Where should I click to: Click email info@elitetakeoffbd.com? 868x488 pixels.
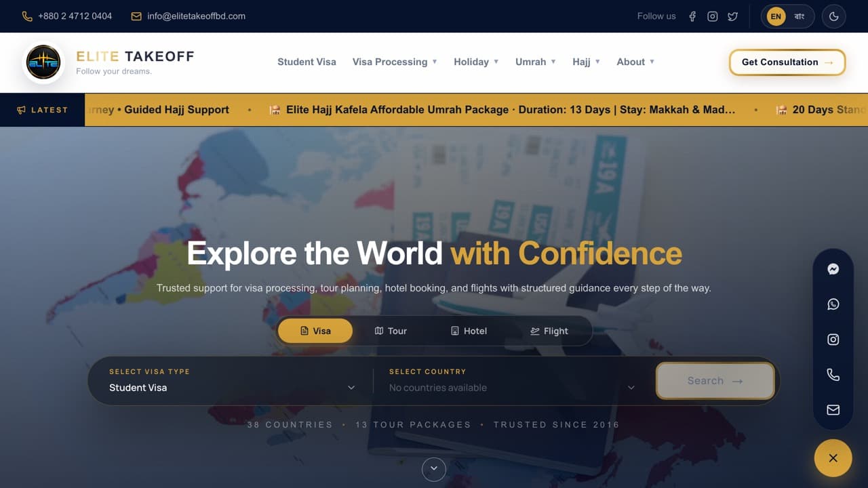coord(188,16)
